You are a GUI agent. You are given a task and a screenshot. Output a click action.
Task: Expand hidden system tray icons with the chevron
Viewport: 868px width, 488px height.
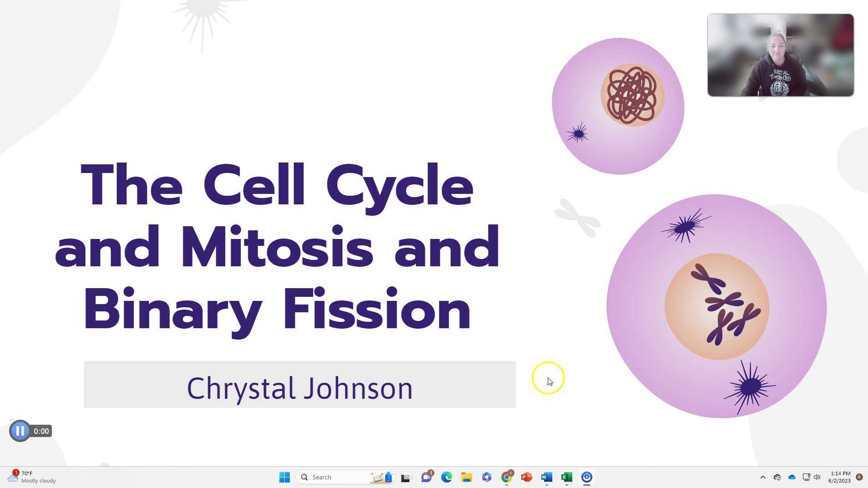point(763,477)
